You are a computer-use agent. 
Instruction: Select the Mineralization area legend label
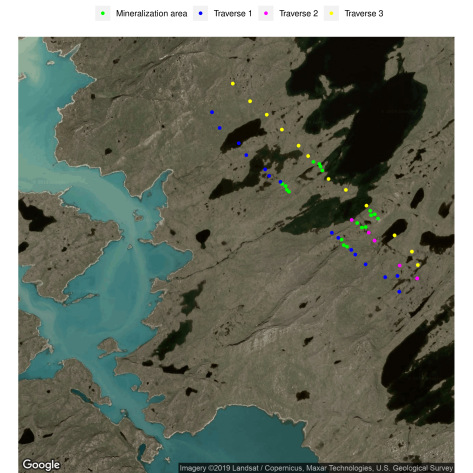[x=151, y=13]
